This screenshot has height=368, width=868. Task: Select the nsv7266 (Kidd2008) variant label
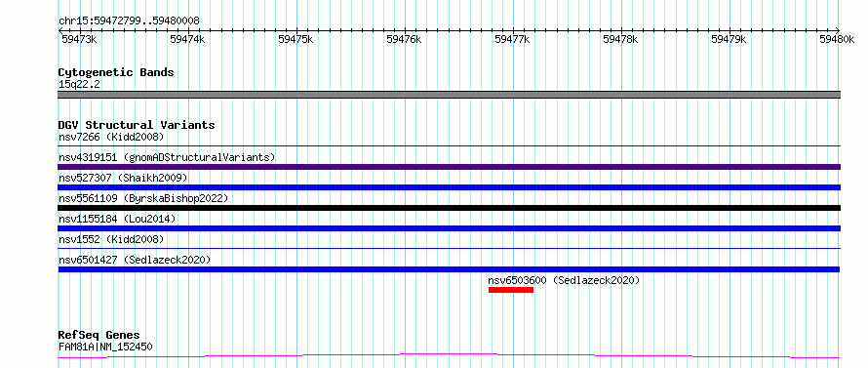pyautogui.click(x=111, y=137)
